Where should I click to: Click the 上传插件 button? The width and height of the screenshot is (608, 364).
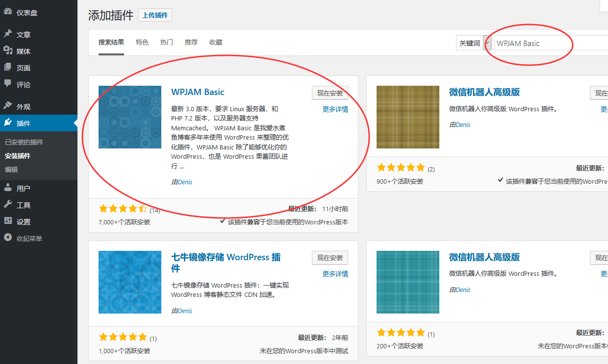pyautogui.click(x=155, y=15)
